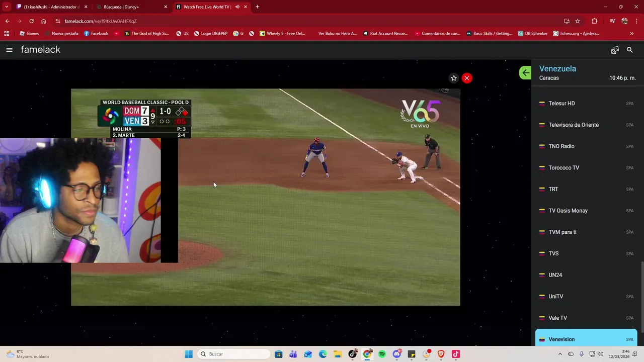
Task: Open the Login DIGEPEP bookmark
Action: click(210, 34)
